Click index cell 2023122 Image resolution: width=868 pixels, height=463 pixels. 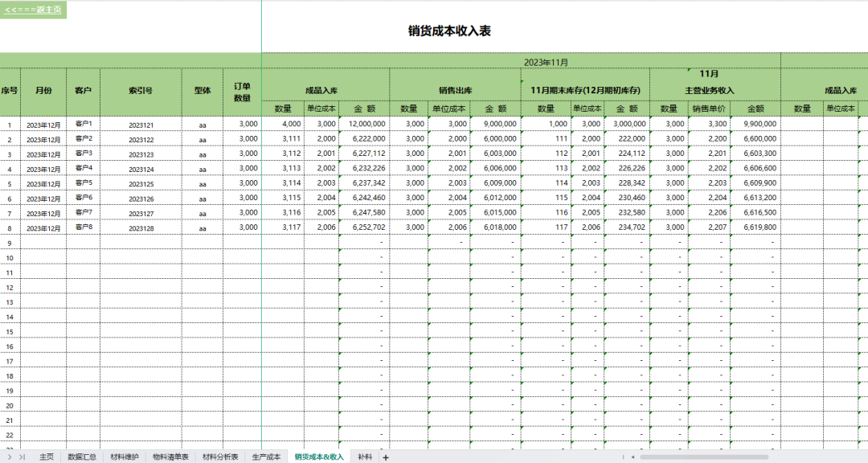coord(141,140)
